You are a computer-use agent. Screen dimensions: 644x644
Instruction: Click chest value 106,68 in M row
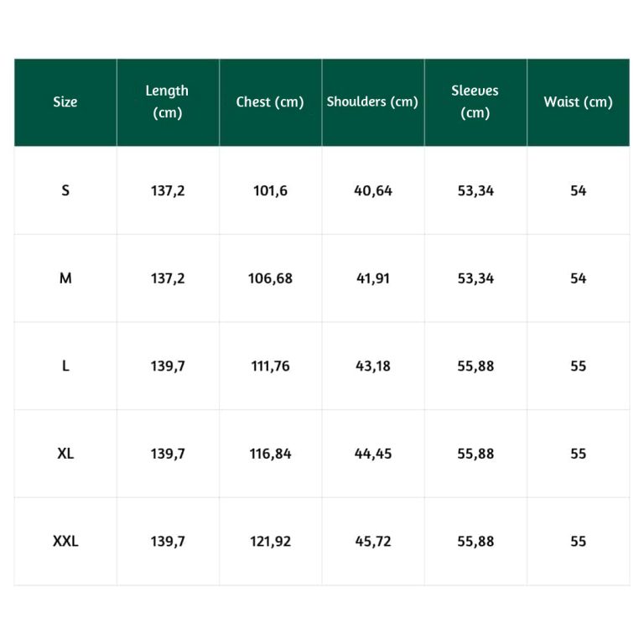[x=270, y=278]
